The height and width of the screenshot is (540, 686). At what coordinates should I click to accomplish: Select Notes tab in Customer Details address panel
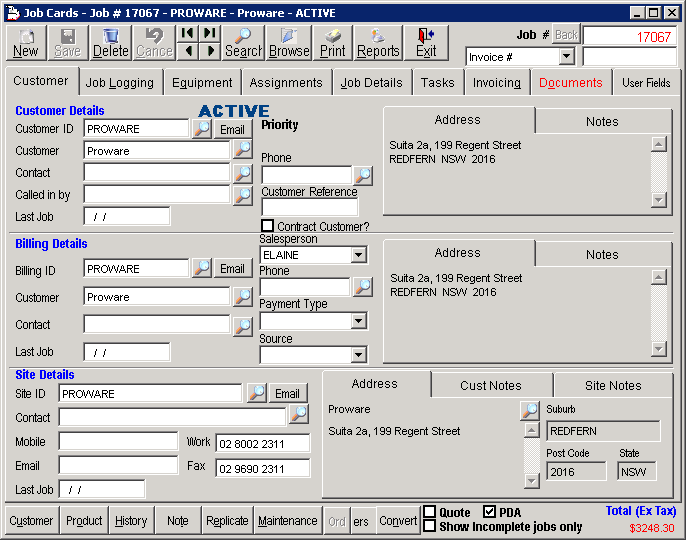point(602,121)
